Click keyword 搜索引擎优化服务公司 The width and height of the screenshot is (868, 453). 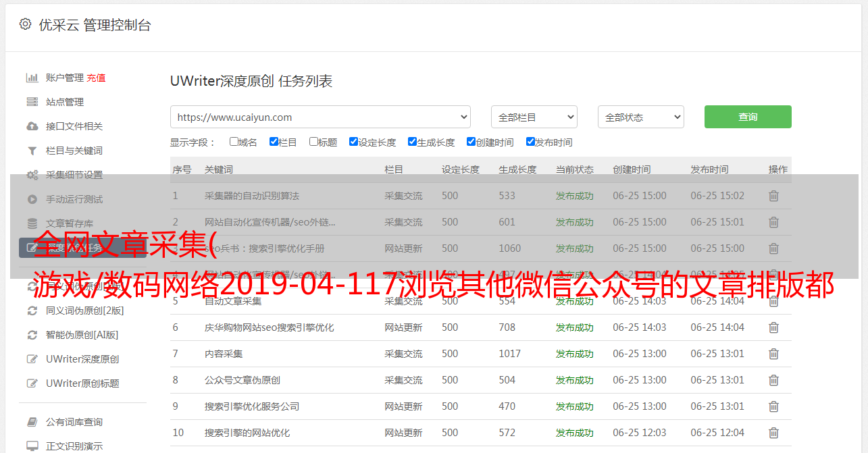point(252,406)
